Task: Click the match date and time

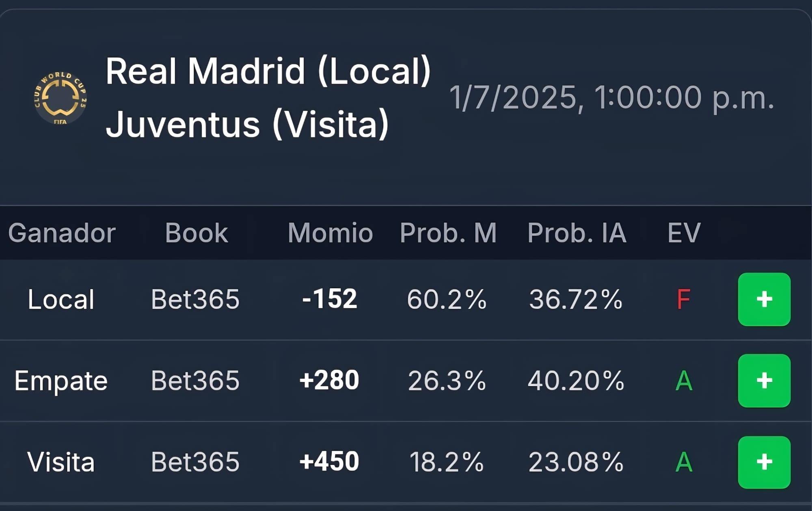Action: (612, 98)
